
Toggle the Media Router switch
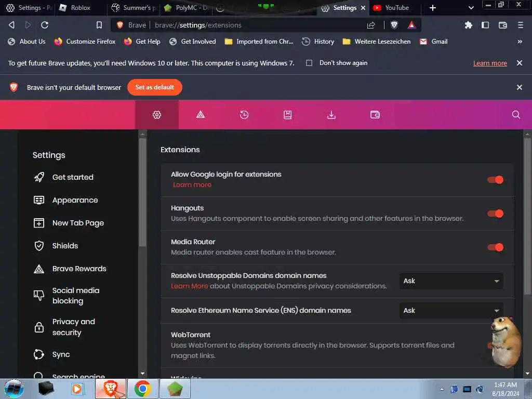pyautogui.click(x=495, y=247)
